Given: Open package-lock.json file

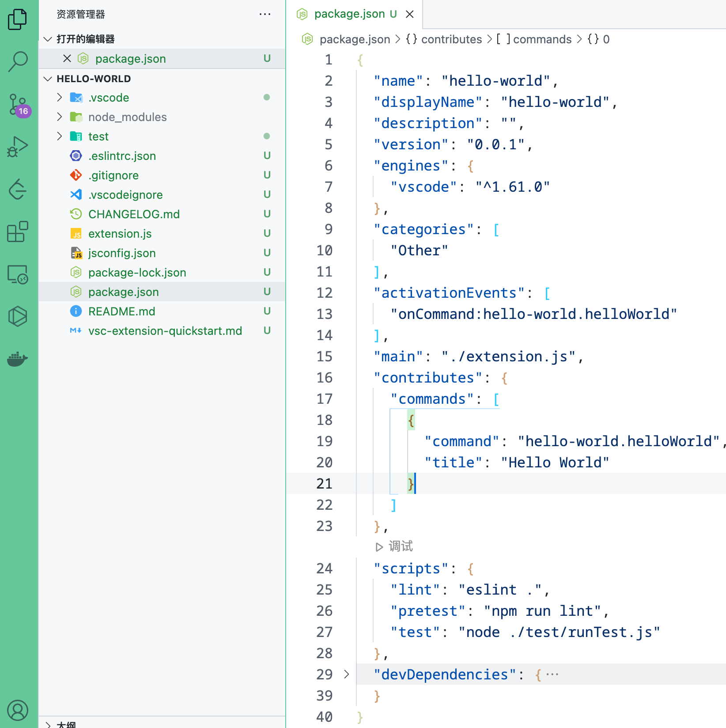Looking at the screenshot, I should click(x=162, y=272).
